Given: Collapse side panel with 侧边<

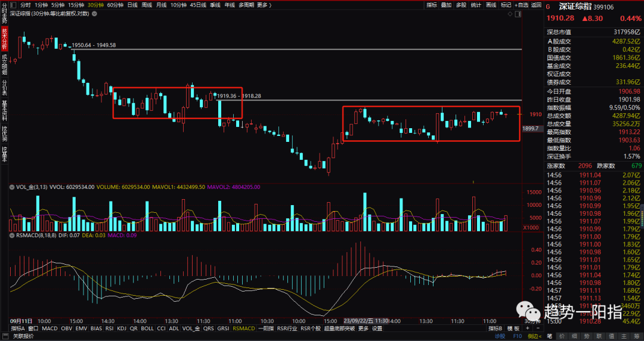Looking at the screenshot, I should (x=534, y=336).
